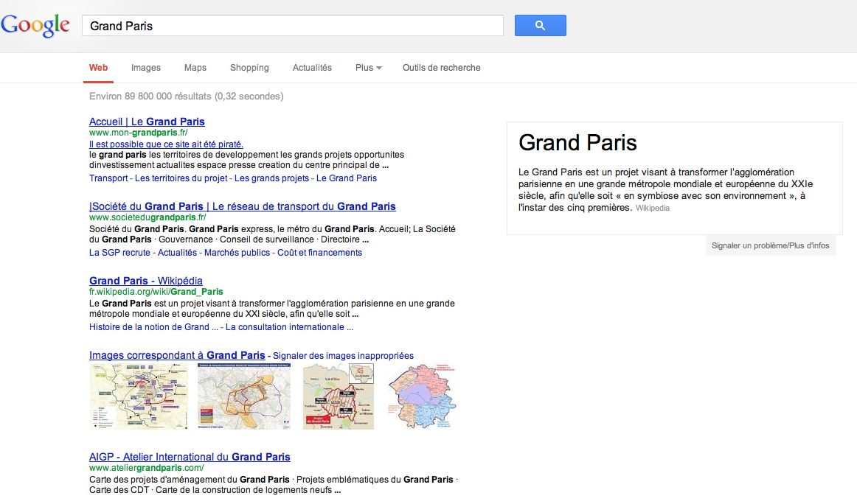Open the Le Grand Paris sitelink

pyautogui.click(x=347, y=178)
